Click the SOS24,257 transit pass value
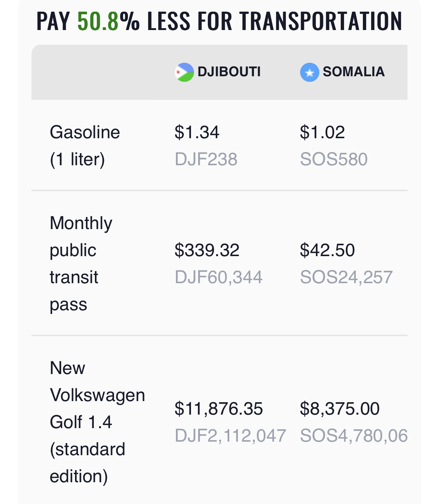Viewport: 439px width, 504px height. tap(346, 277)
